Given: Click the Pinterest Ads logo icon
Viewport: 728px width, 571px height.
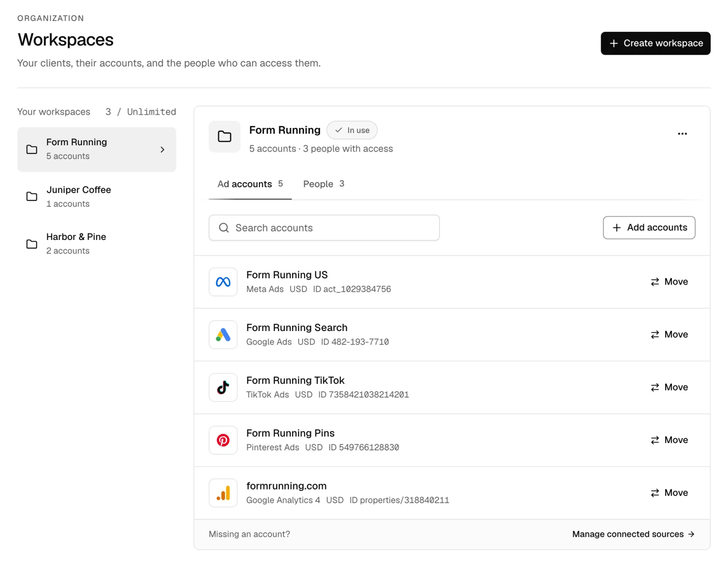Looking at the screenshot, I should tap(223, 440).
